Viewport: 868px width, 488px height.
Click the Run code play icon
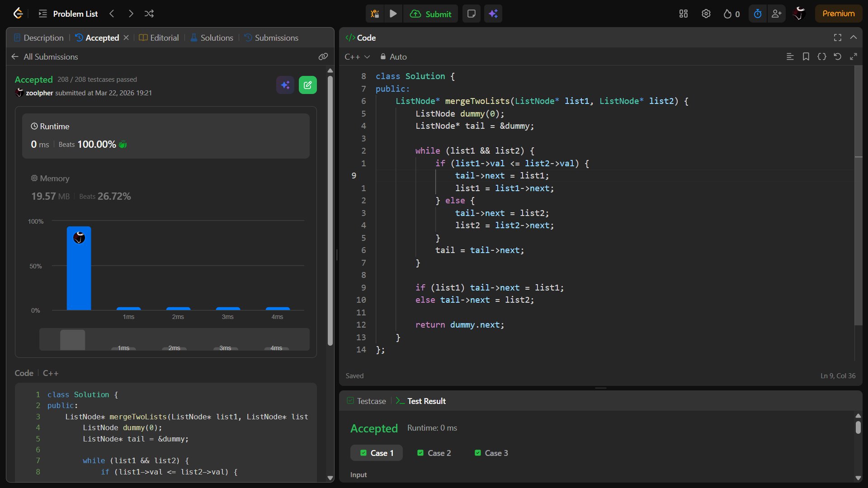(x=393, y=14)
